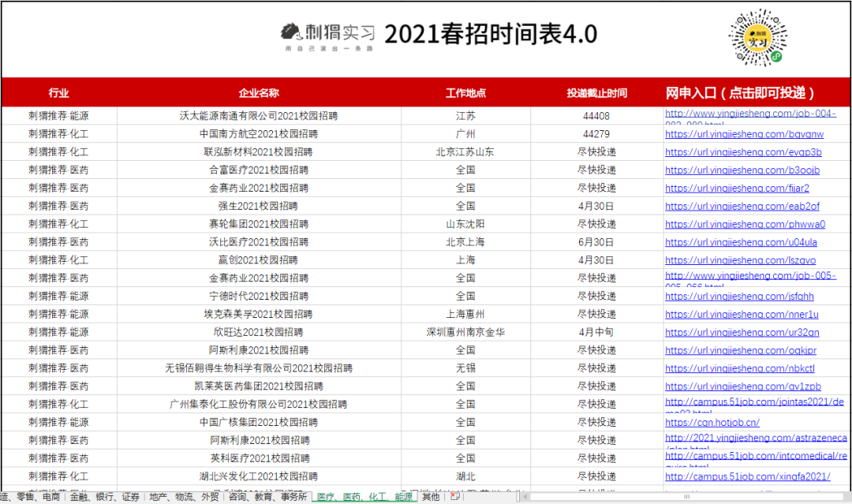Open the bgvgnw application link for 中国南方航空
The image size is (852, 504).
744,134
